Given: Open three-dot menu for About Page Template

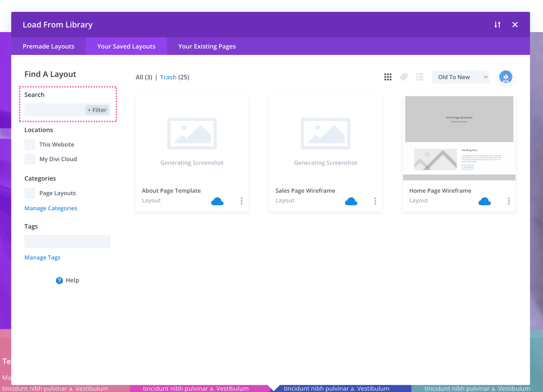Looking at the screenshot, I should [241, 201].
